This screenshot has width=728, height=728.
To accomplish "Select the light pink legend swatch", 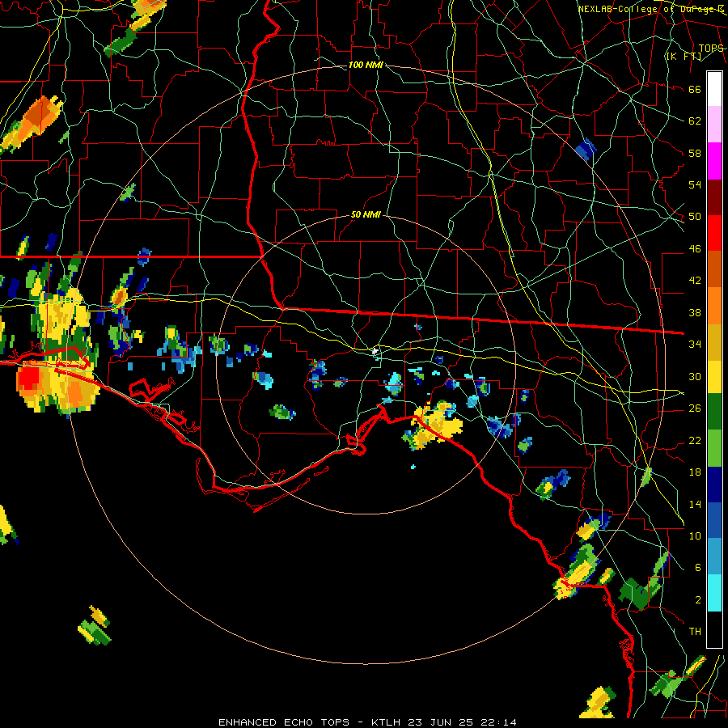I will [714, 125].
